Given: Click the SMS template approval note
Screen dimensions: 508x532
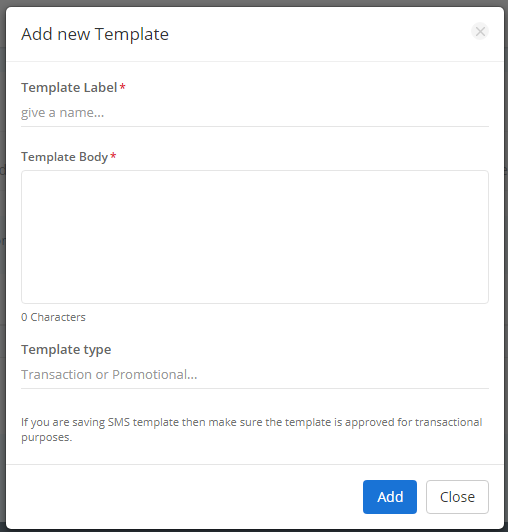Looking at the screenshot, I should coord(251,430).
